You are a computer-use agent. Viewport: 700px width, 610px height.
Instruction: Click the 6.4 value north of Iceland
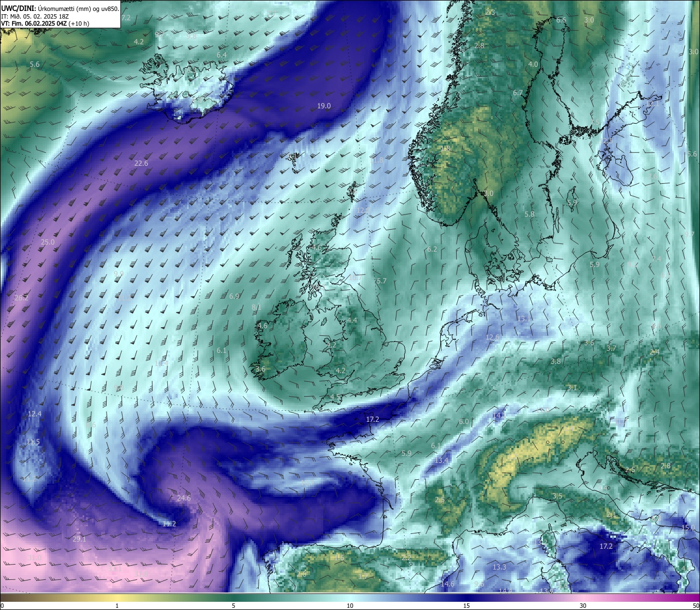221,55
